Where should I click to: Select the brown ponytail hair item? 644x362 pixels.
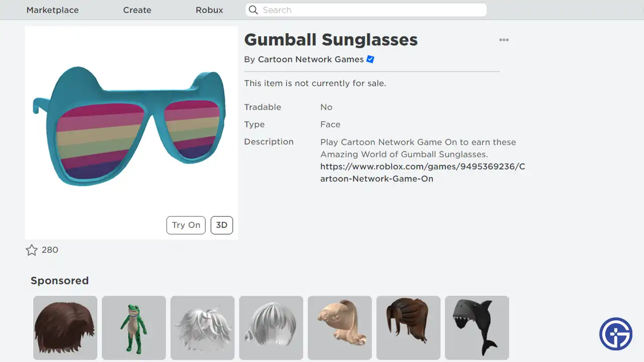(409, 328)
